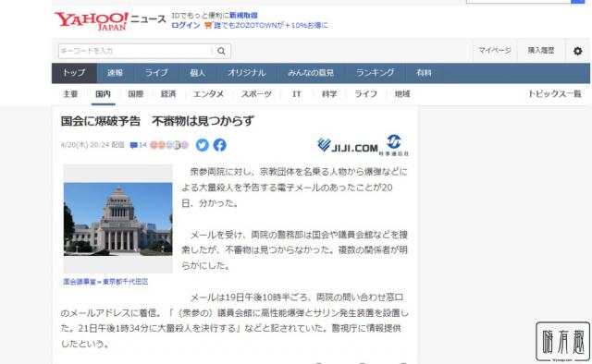Viewport: 592px width, 364px height.
Task: Select the IT category
Action: point(297,94)
